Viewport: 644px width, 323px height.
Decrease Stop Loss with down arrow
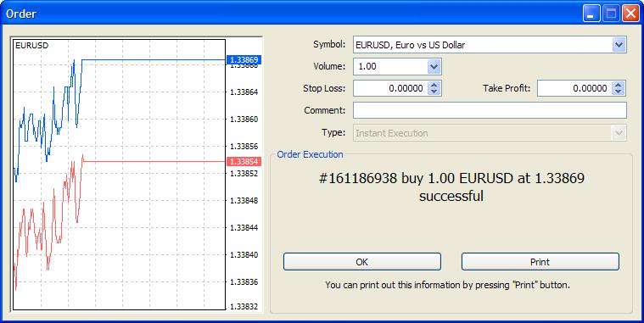click(x=434, y=91)
